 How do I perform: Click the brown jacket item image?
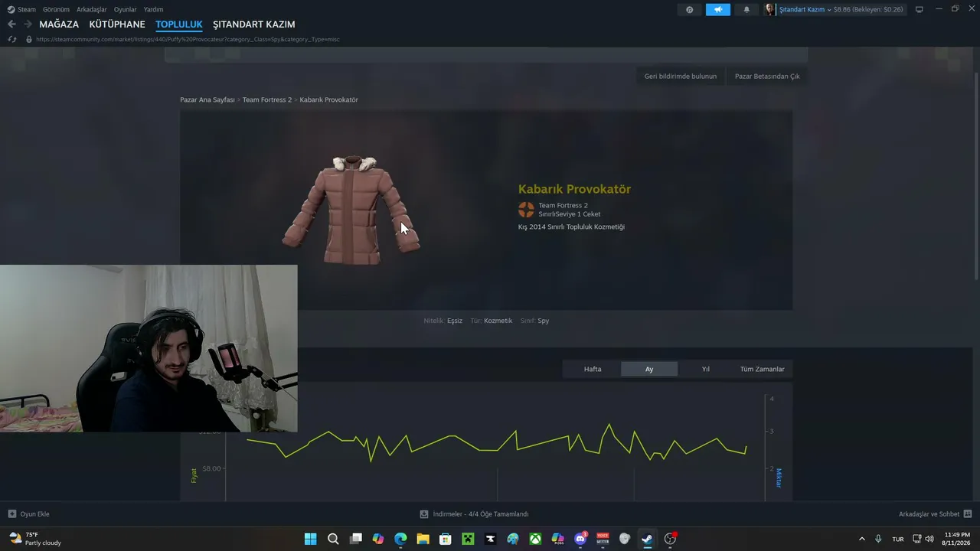click(x=351, y=210)
